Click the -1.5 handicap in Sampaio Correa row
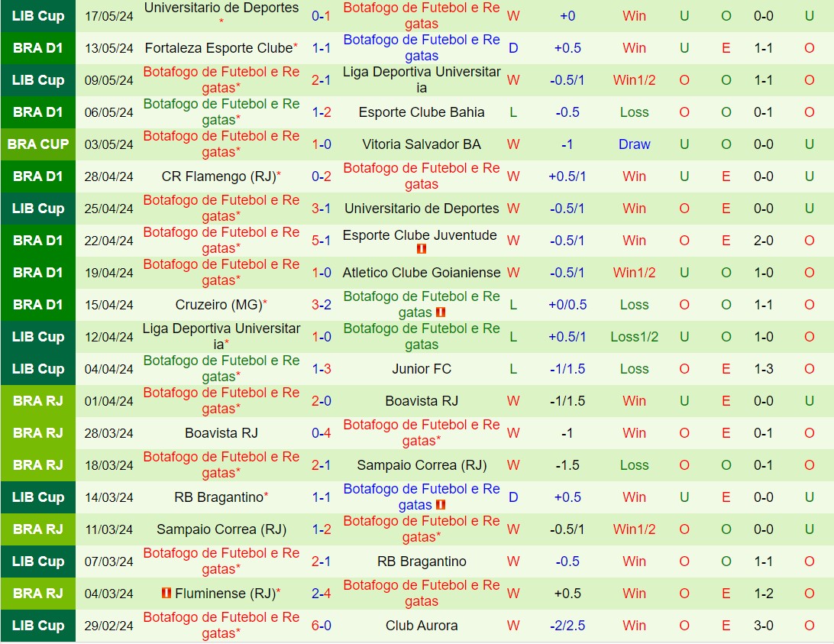Screen dimensions: 834x644 [x=567, y=465]
